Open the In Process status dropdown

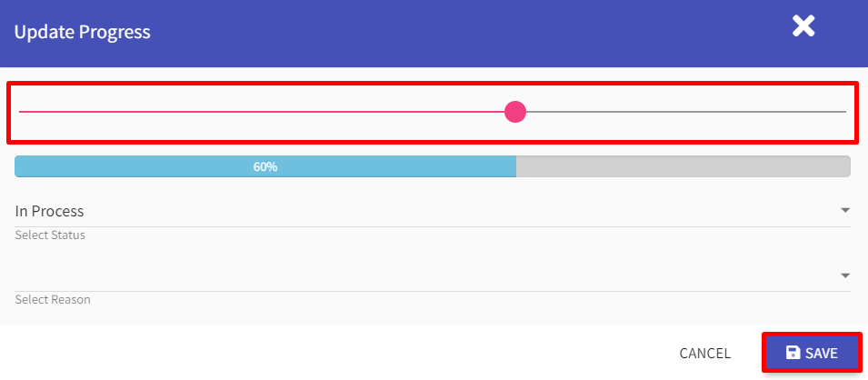click(433, 211)
